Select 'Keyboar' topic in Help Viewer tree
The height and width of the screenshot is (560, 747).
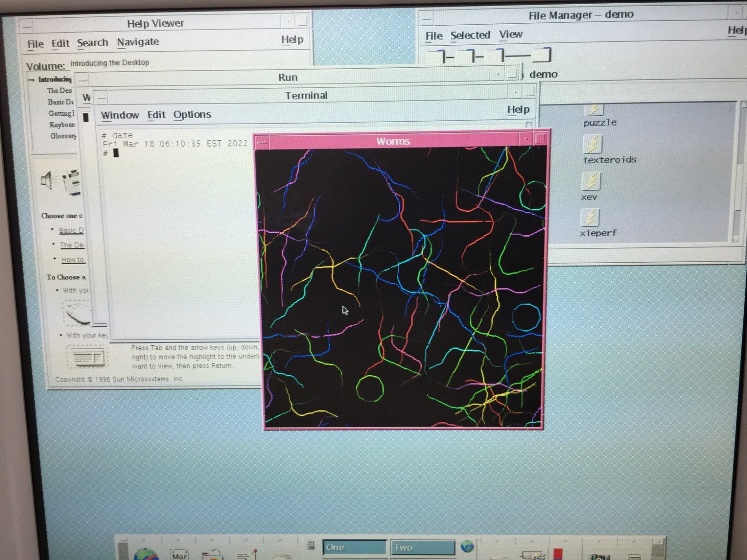coord(63,125)
